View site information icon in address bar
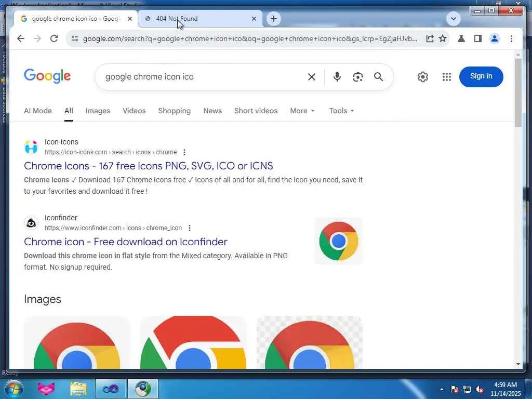 75,38
